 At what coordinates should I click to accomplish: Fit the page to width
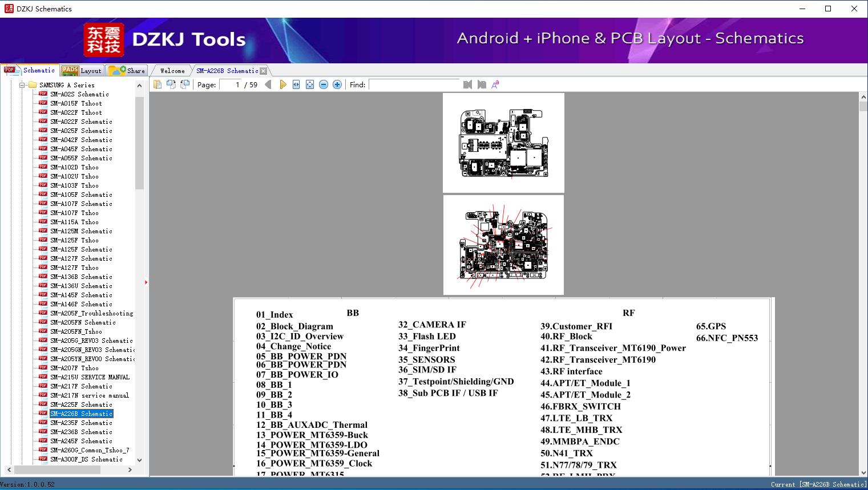pos(296,84)
